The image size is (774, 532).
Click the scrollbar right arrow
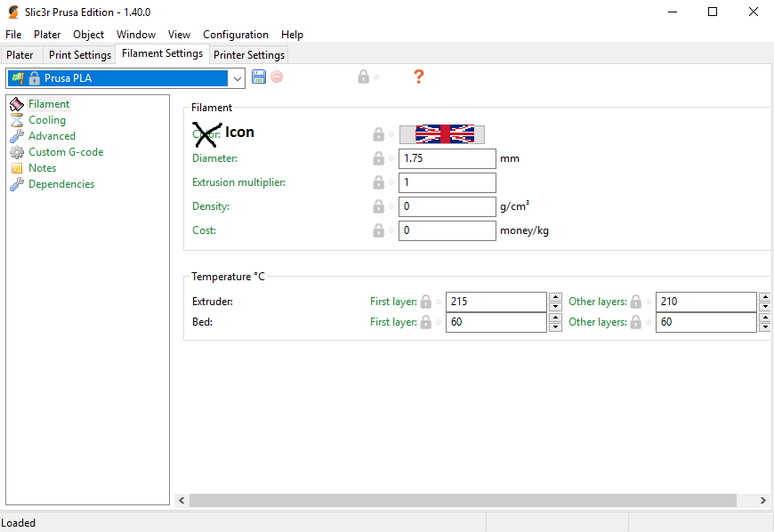(x=763, y=500)
